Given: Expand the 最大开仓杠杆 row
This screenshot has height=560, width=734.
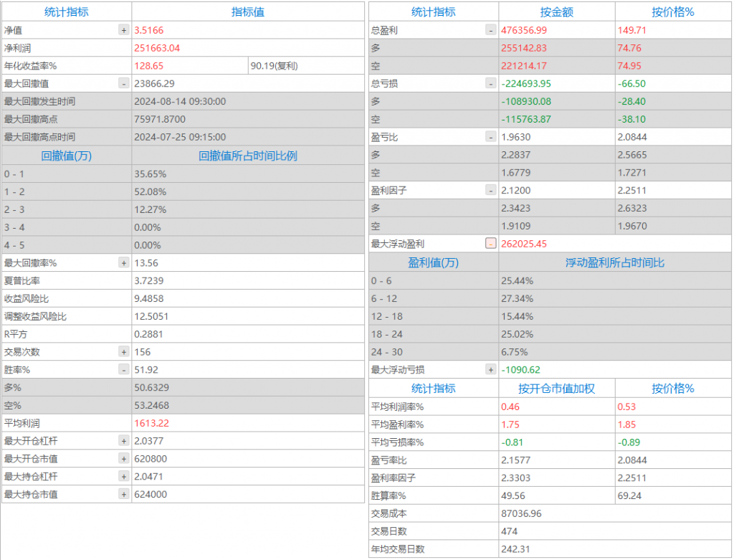Looking at the screenshot, I should click(x=124, y=441).
